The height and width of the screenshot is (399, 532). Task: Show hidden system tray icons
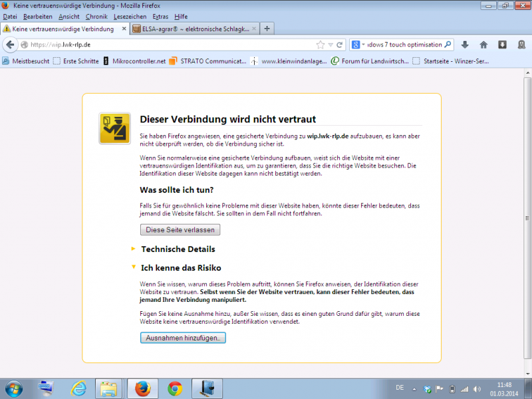[414, 388]
